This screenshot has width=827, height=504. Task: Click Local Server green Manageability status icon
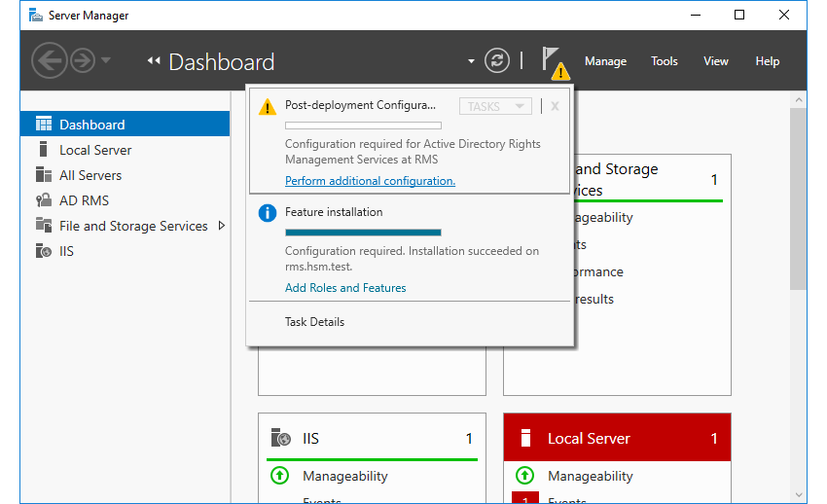click(x=524, y=476)
